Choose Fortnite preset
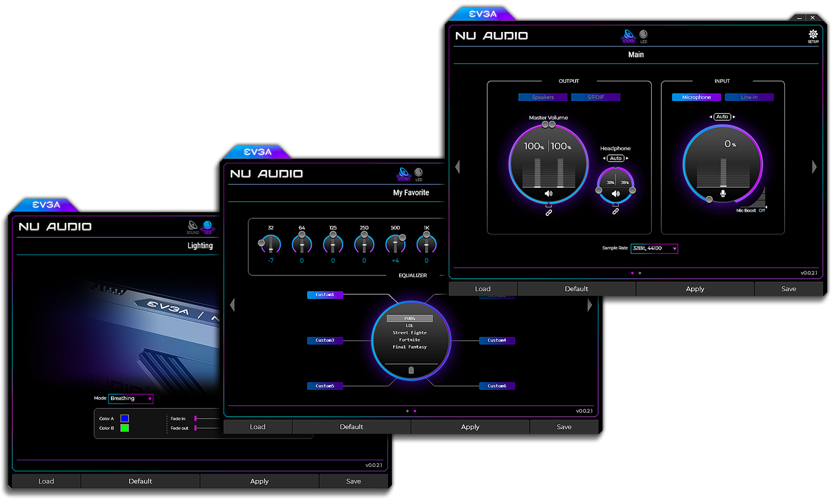The image size is (834, 504). [x=410, y=340]
